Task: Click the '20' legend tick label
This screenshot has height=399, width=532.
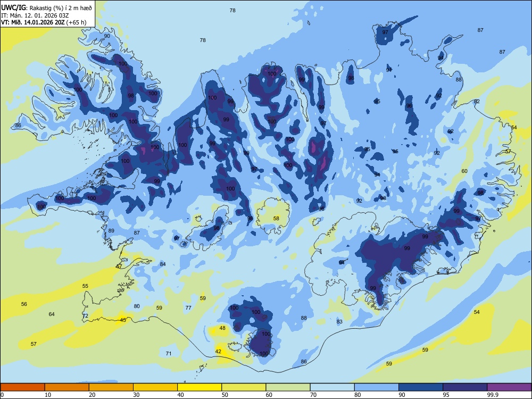Action: 92,395
